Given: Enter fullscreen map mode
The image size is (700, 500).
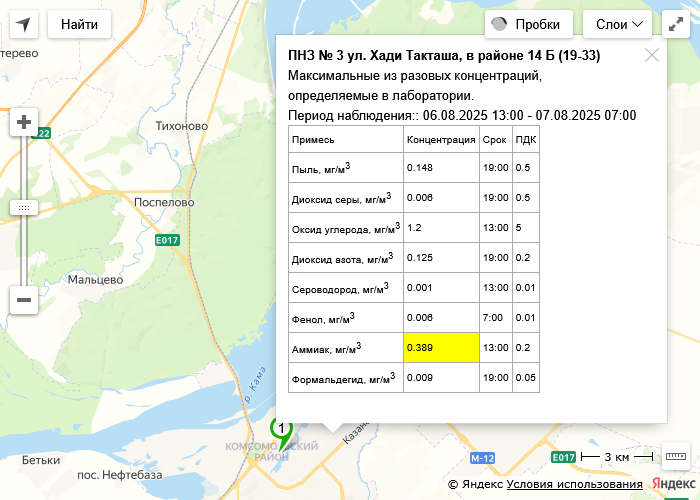Looking at the screenshot, I should coord(676,24).
